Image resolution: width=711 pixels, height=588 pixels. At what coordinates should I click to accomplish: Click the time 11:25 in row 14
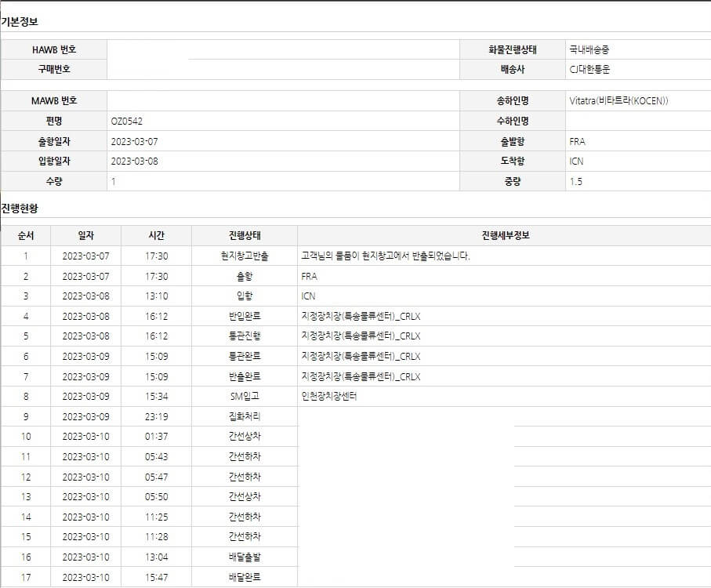pos(157,517)
